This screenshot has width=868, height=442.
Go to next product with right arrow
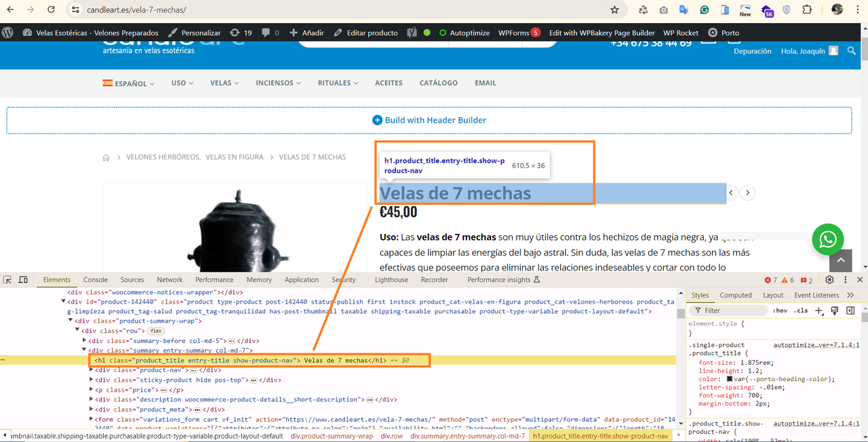pyautogui.click(x=747, y=193)
